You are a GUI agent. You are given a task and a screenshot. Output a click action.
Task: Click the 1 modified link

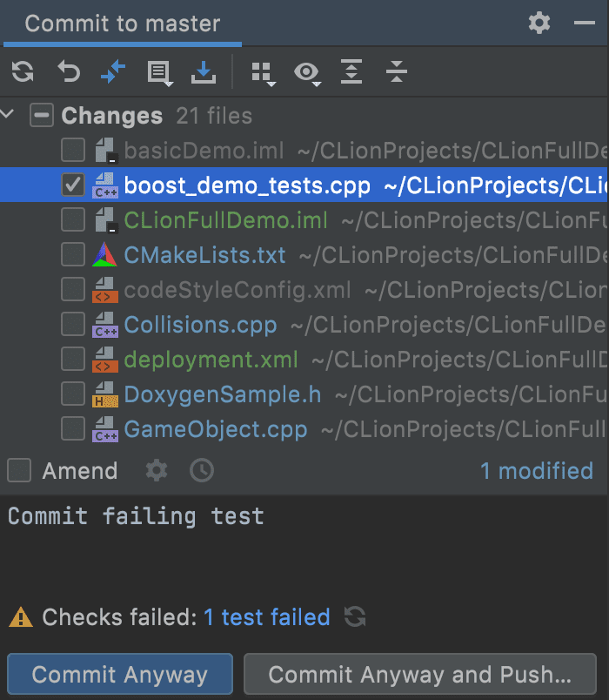(538, 471)
